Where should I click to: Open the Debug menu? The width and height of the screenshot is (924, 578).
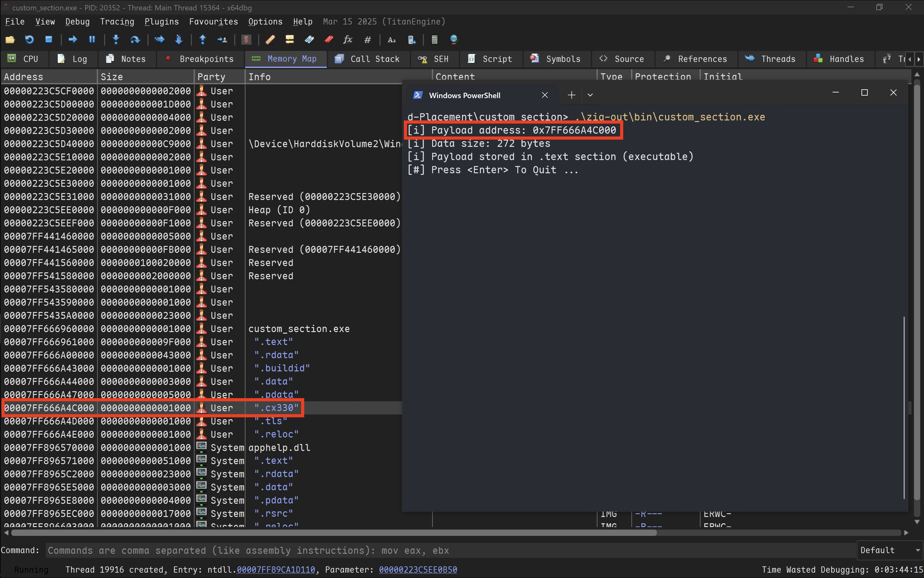pyautogui.click(x=78, y=22)
